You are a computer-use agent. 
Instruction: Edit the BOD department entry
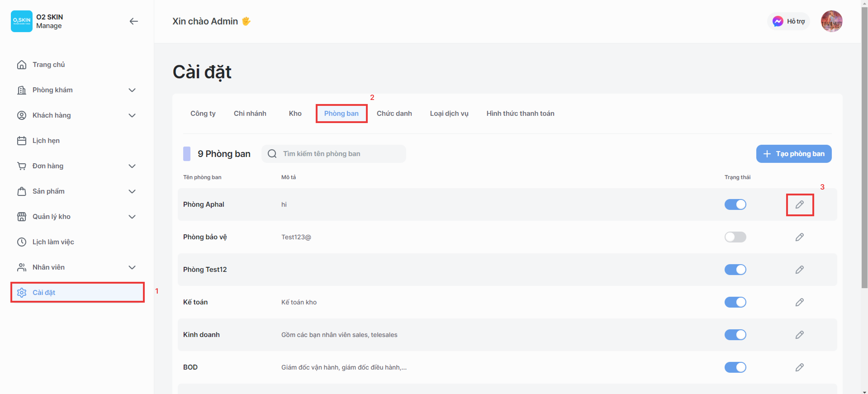pyautogui.click(x=799, y=367)
